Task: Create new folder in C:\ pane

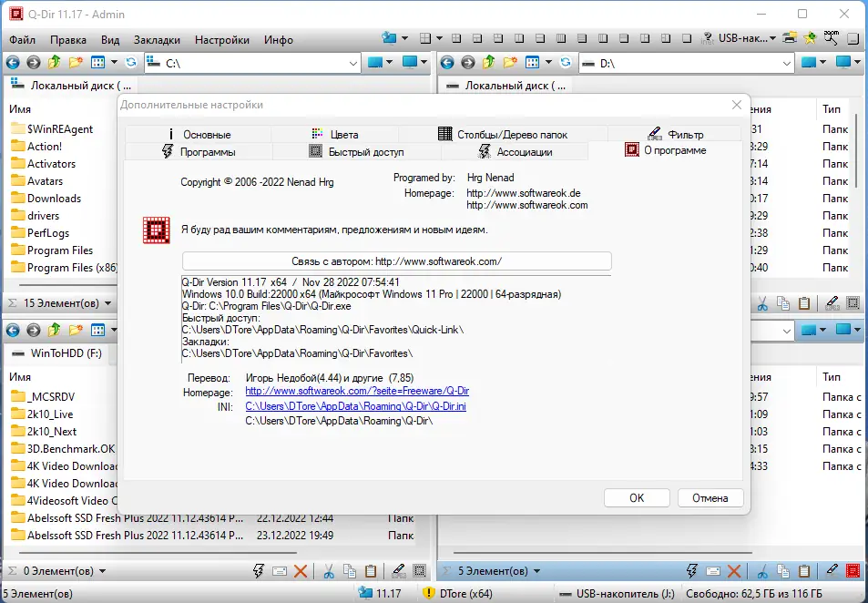Action: [x=76, y=63]
